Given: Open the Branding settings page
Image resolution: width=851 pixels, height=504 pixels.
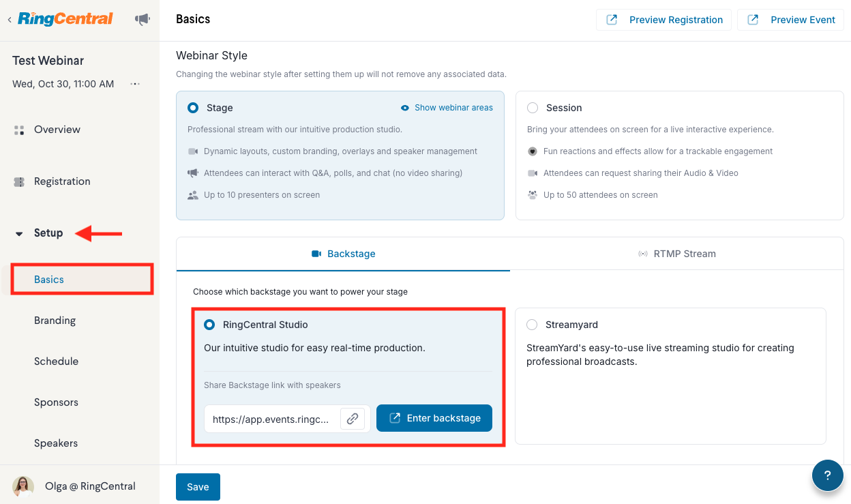Looking at the screenshot, I should 55,321.
